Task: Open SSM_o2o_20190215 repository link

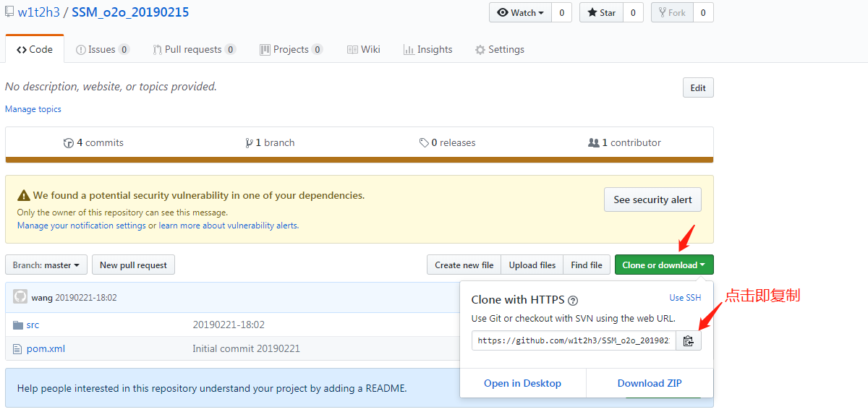Action: pyautogui.click(x=131, y=12)
